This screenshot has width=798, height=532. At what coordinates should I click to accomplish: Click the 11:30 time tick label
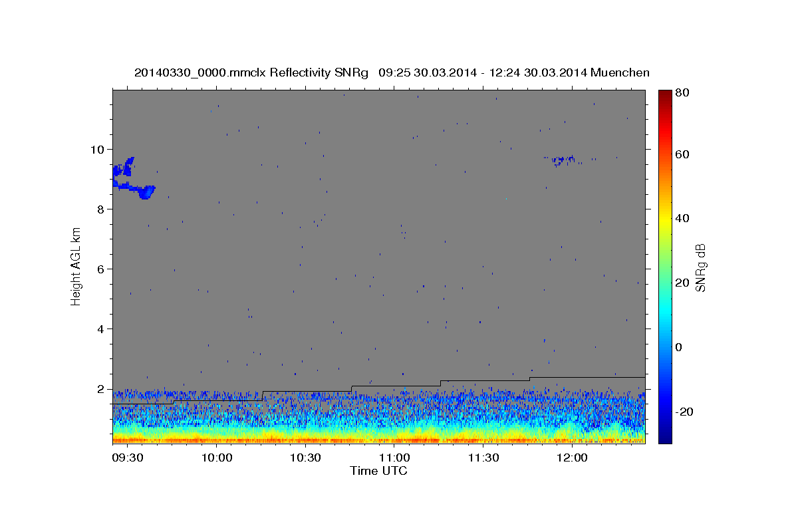483,458
